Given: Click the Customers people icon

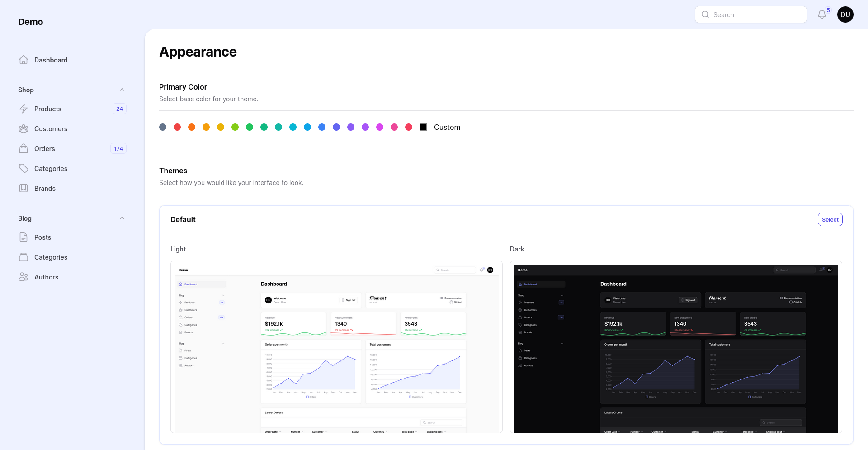Looking at the screenshot, I should point(24,129).
